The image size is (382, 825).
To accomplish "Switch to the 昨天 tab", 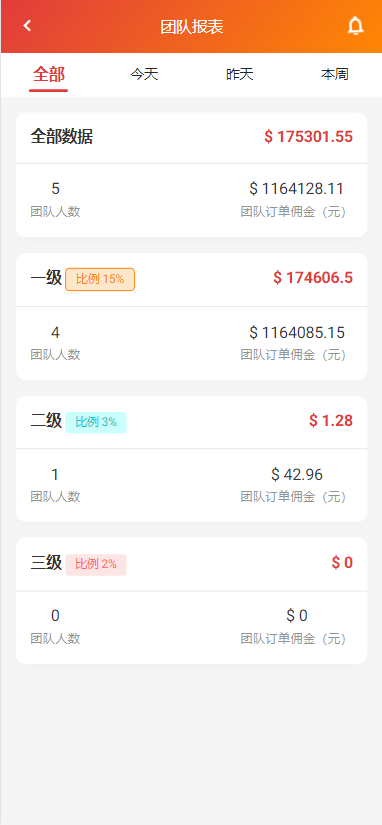I will [239, 74].
